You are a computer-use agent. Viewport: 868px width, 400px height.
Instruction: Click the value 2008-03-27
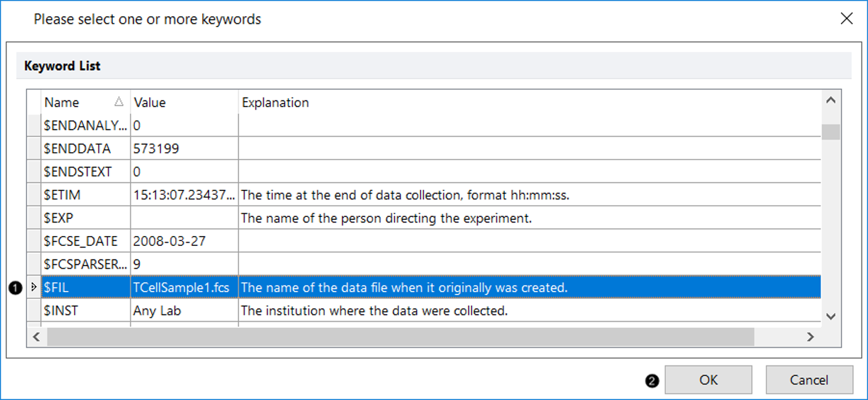pos(169,241)
